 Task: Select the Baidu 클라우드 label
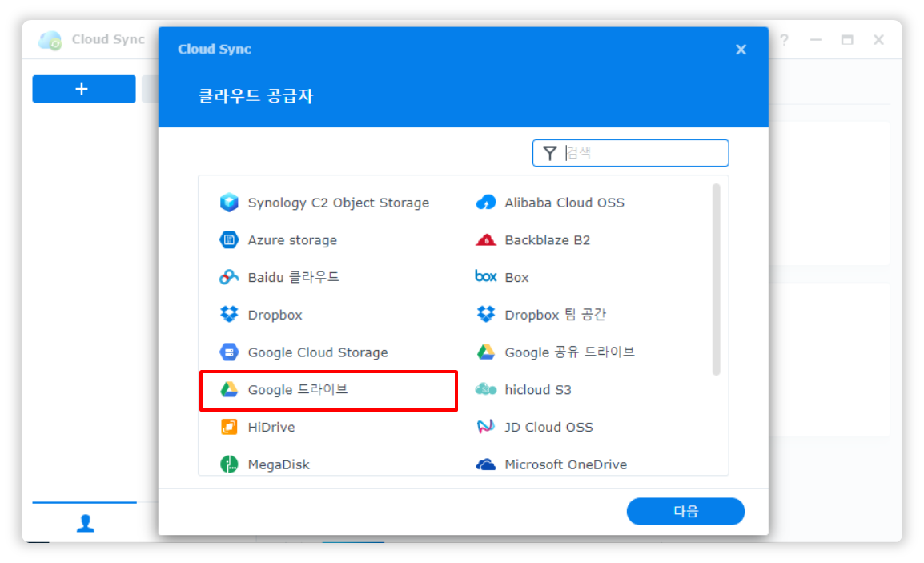tap(294, 277)
